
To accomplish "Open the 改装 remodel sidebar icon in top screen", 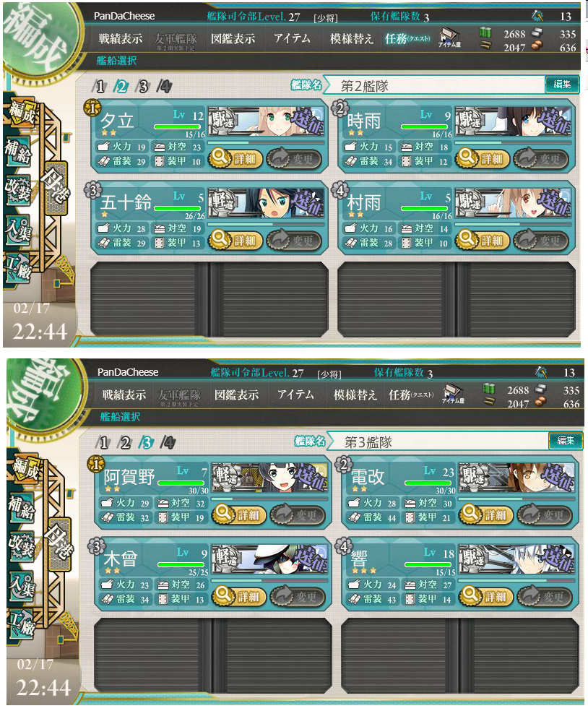I will 18,189.
